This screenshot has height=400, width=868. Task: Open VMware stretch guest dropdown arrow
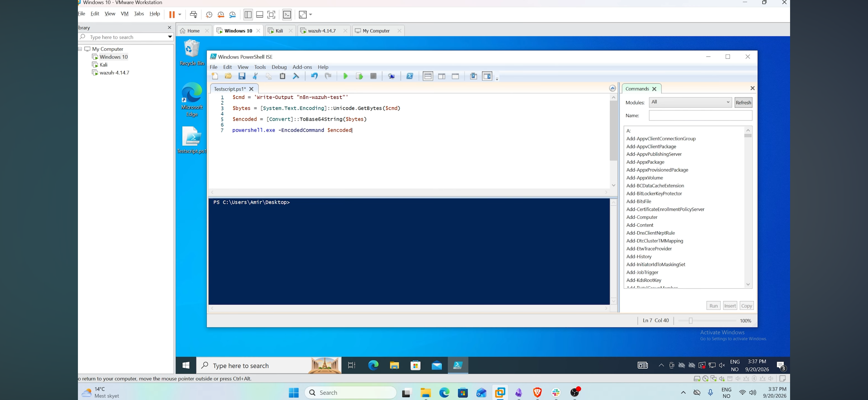tap(311, 15)
